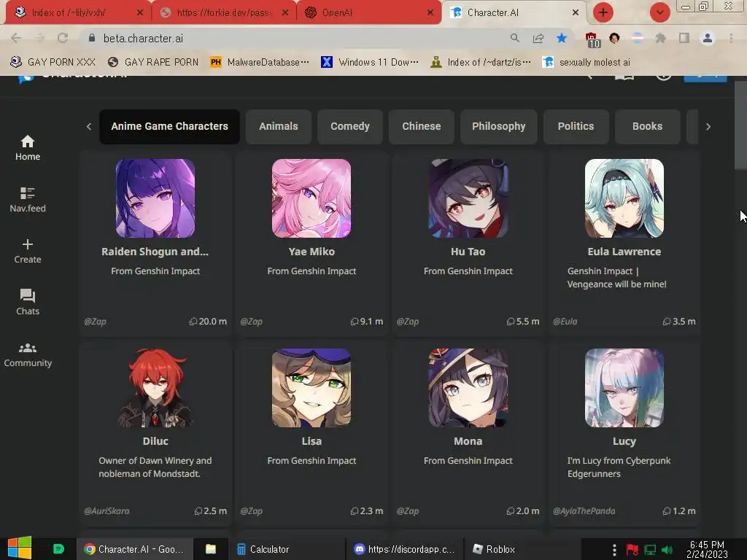747x560 pixels.
Task: Click the address bar zoom magnifier icon
Action: pos(514,38)
